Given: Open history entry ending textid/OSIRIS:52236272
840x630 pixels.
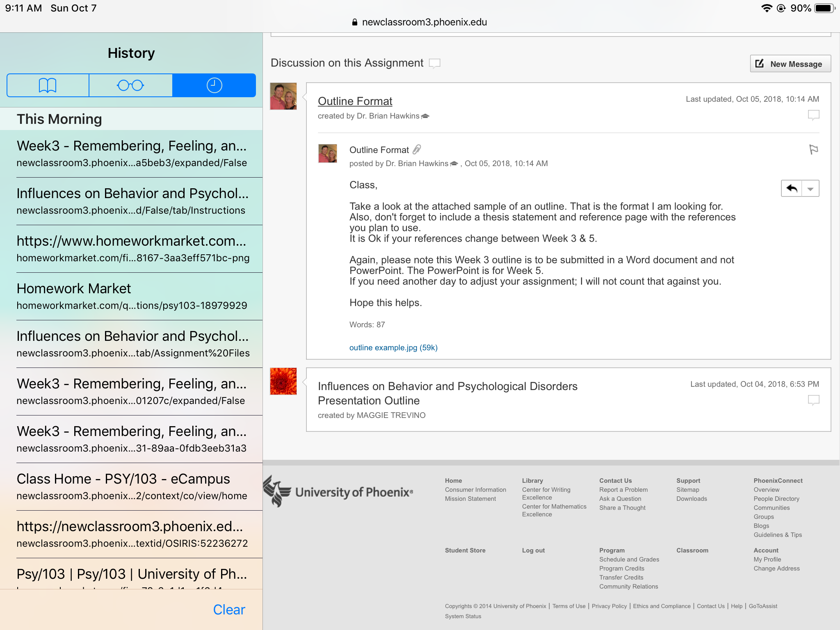Looking at the screenshot, I should click(131, 534).
